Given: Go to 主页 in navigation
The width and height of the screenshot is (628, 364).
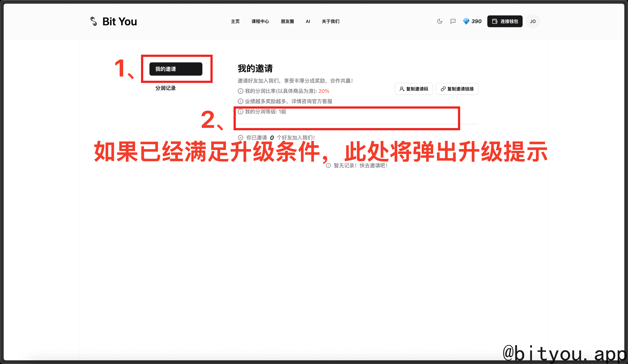Looking at the screenshot, I should point(235,21).
